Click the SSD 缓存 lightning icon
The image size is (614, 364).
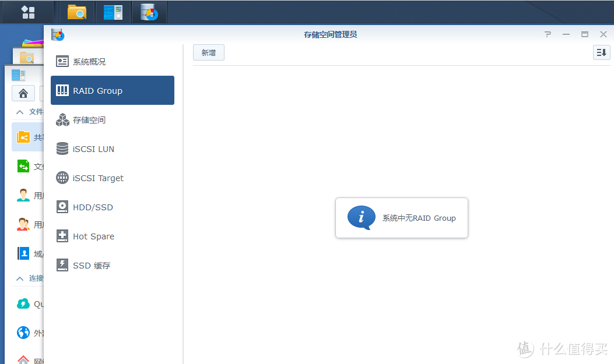(62, 265)
